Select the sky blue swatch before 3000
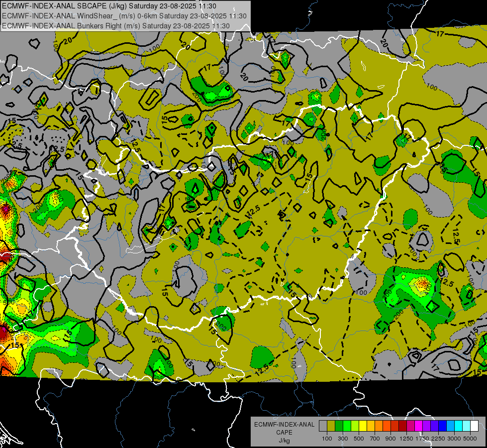 [x=451, y=426]
